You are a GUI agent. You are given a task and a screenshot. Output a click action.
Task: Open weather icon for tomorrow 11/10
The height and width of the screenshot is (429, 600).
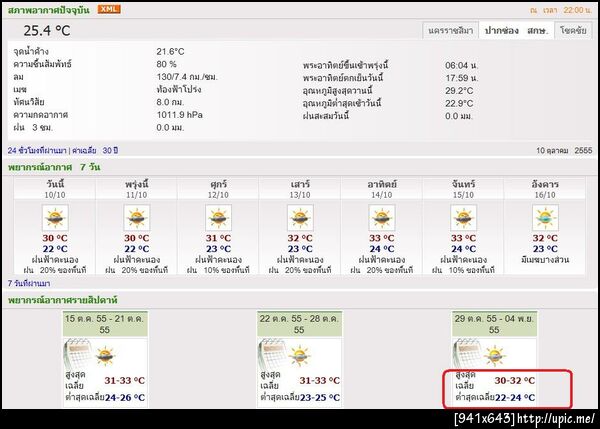point(137,217)
